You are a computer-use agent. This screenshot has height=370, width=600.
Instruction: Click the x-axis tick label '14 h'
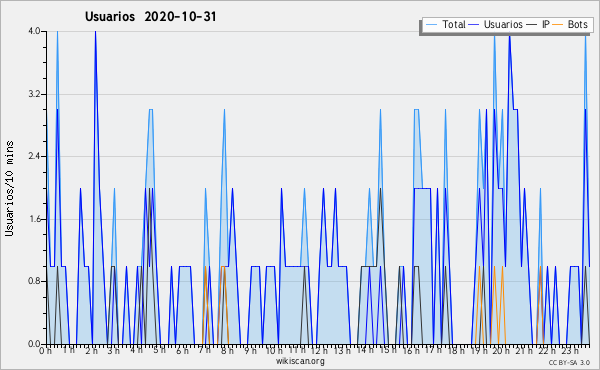pos(365,350)
